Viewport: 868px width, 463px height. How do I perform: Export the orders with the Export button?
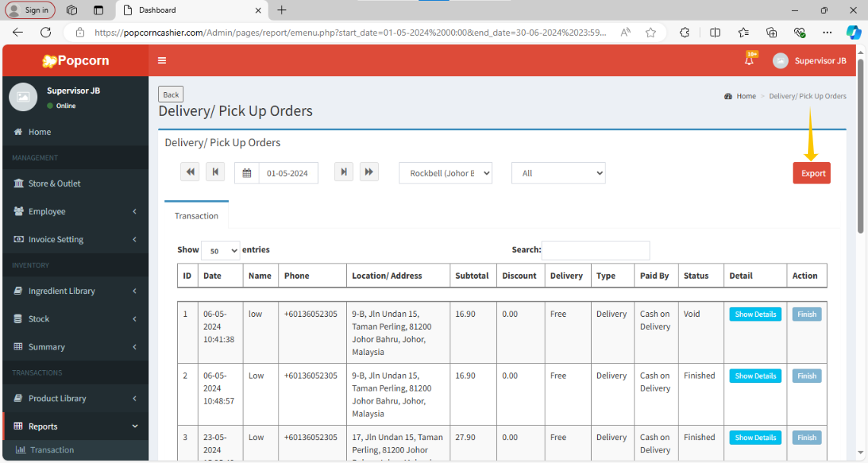tap(812, 174)
